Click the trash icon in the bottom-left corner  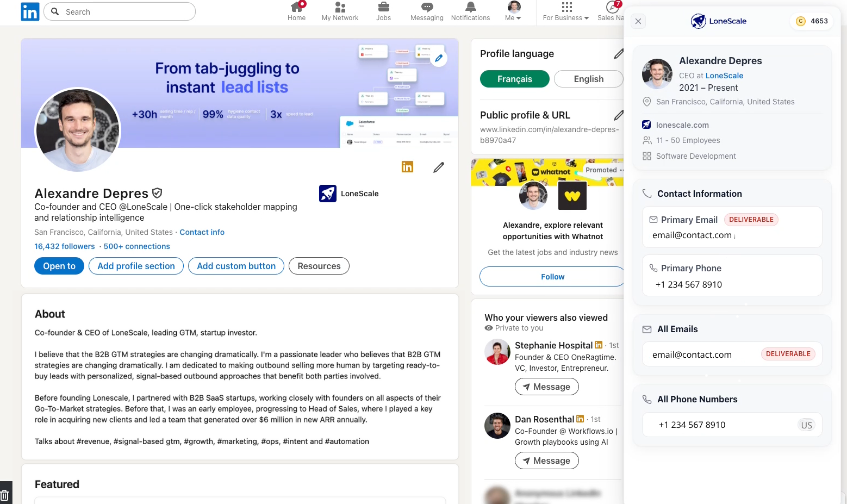4,495
